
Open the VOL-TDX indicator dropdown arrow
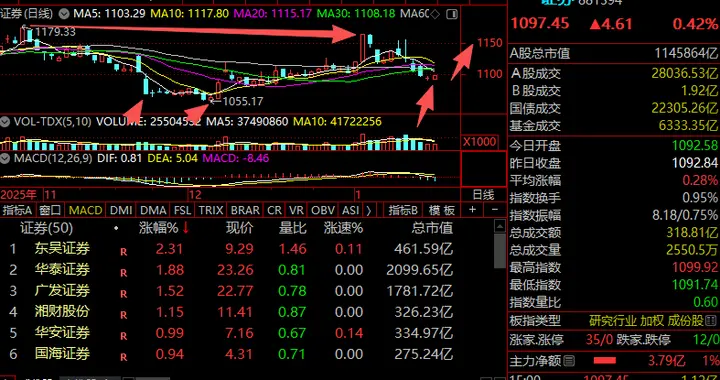5,122
